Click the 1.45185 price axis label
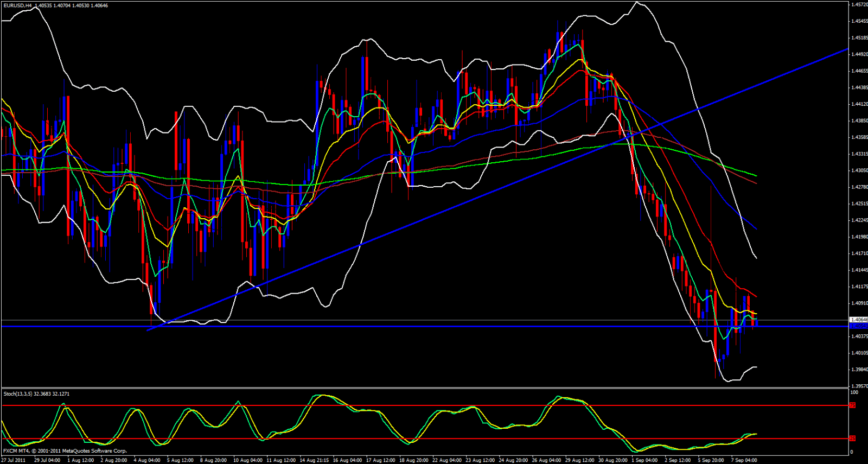Screen dimensions: 868x464 tap(860, 38)
